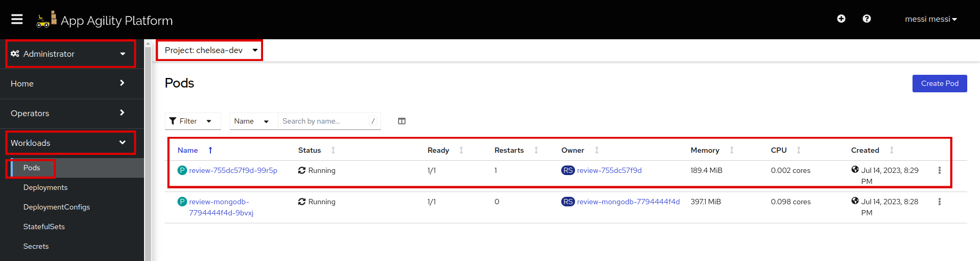Viewport: 980px width, 261px height.
Task: Sort the table by Restarts column
Action: (x=536, y=150)
